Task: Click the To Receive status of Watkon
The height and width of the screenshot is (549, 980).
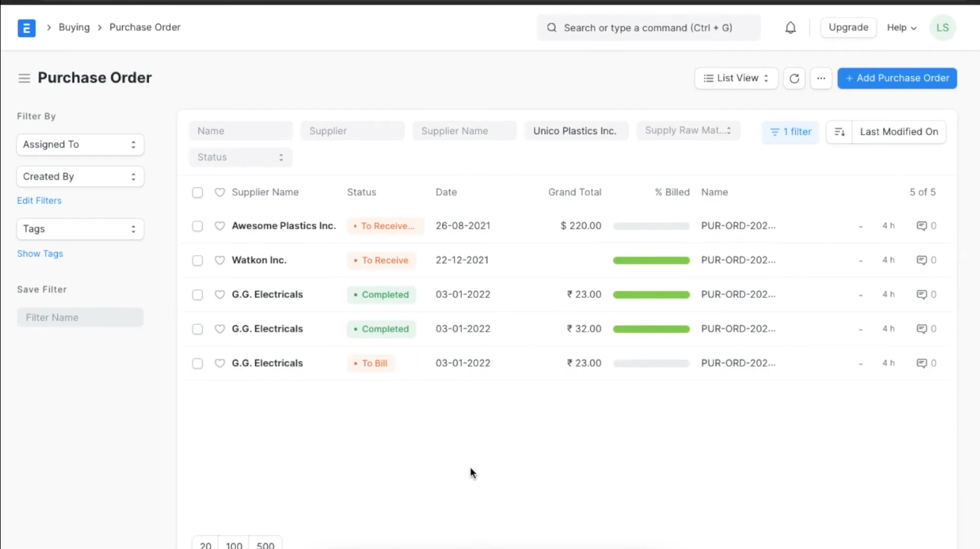Action: point(382,260)
